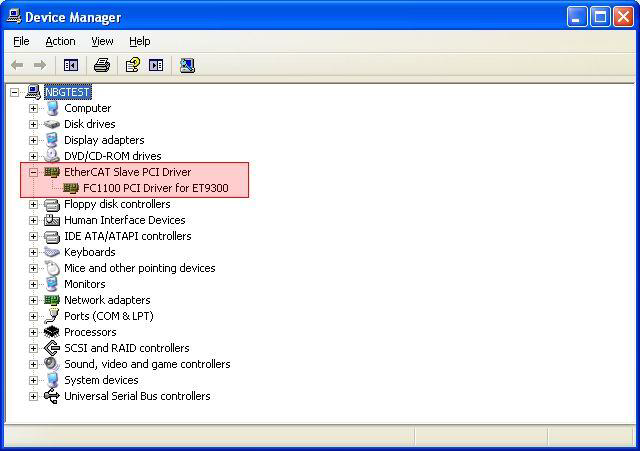Click the NBGTEST computer icon

(x=33, y=92)
